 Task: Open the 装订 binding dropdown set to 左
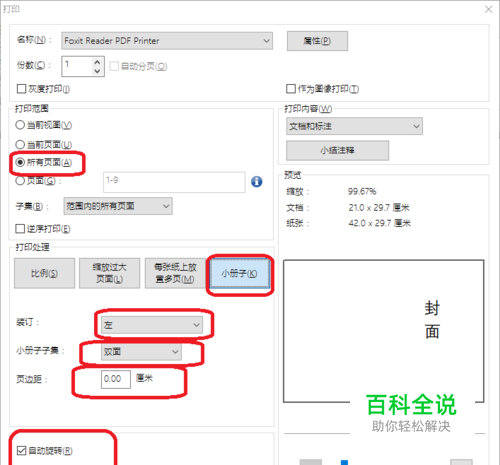(152, 325)
